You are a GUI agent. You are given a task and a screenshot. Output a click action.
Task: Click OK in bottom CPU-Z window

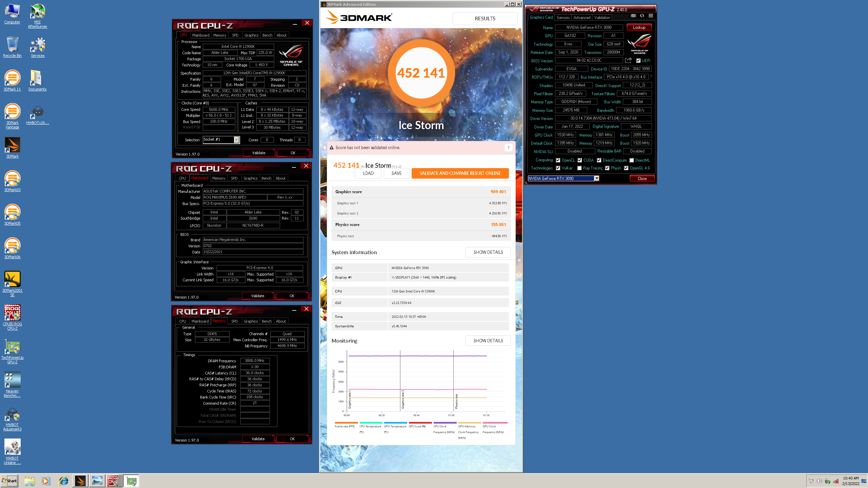click(292, 439)
